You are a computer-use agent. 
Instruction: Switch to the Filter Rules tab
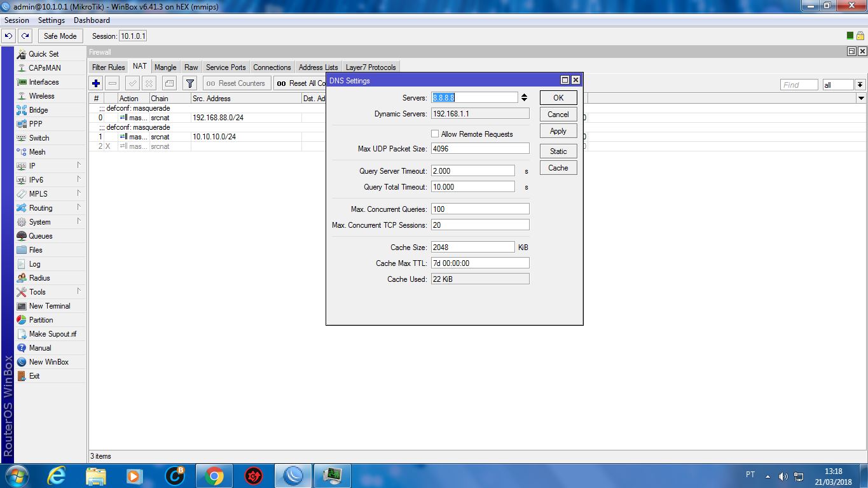coord(108,67)
